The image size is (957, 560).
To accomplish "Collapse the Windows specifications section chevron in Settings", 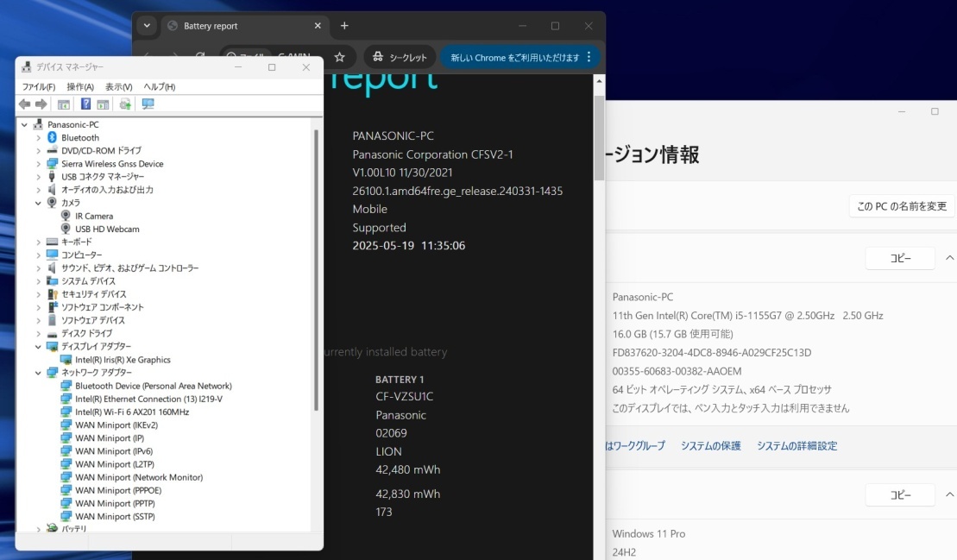I will tap(950, 494).
